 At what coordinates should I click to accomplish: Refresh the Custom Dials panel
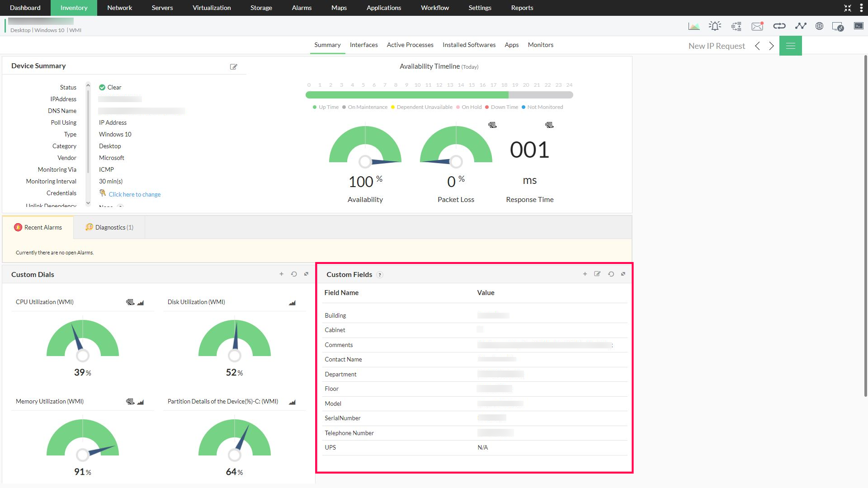click(x=294, y=274)
